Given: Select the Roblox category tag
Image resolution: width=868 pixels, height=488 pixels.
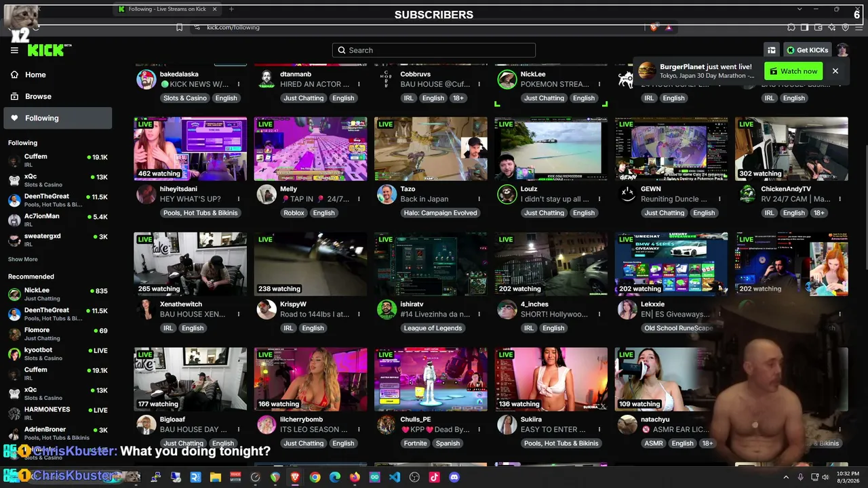Looking at the screenshot, I should tap(294, 213).
